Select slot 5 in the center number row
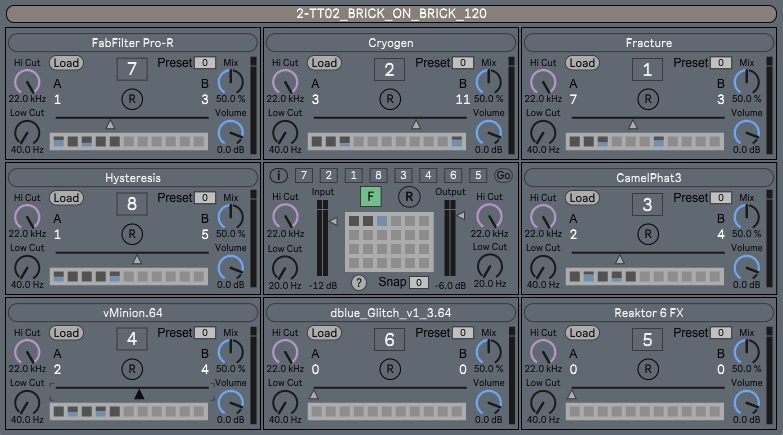 (x=476, y=175)
